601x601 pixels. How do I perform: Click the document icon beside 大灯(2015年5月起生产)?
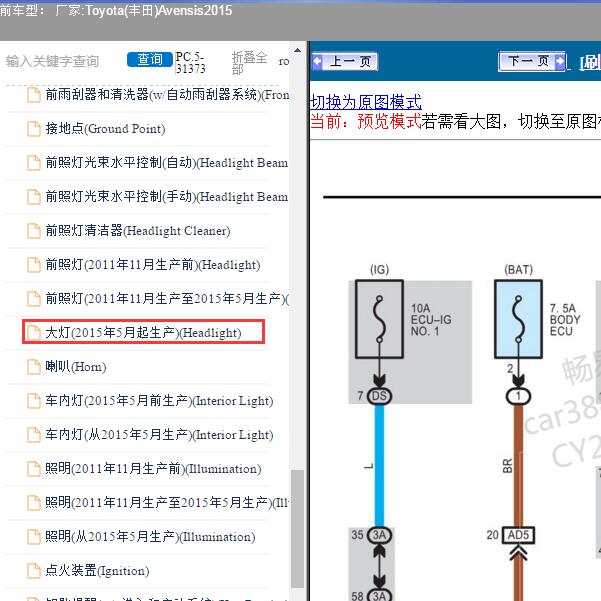click(x=34, y=333)
